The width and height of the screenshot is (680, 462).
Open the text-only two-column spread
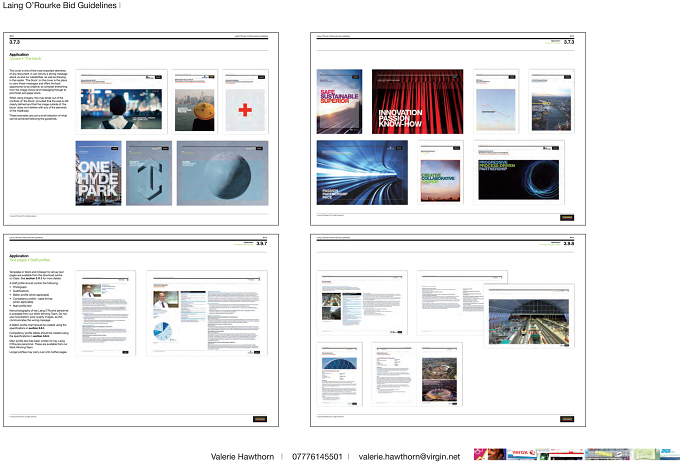point(450,303)
